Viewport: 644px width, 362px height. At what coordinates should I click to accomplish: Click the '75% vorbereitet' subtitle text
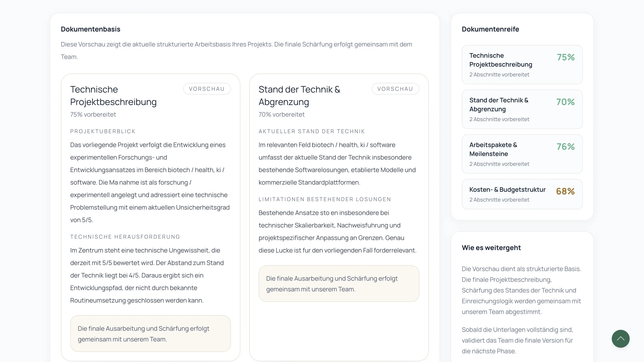[93, 115]
